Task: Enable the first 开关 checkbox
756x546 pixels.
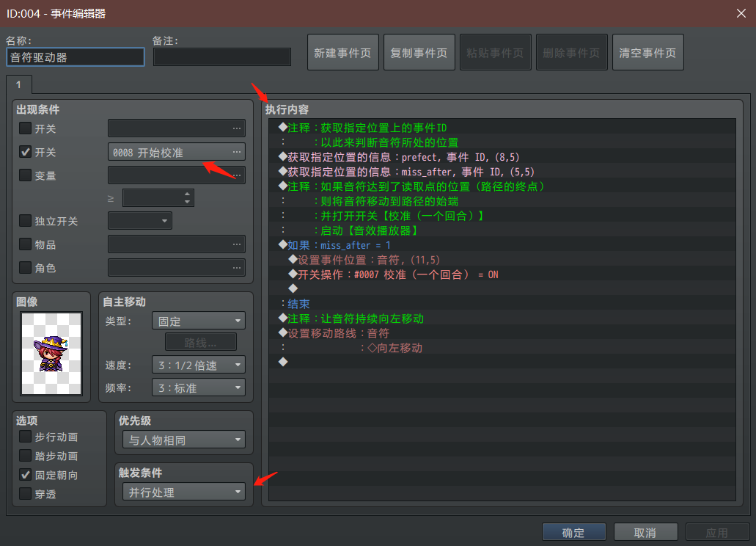Action: (x=25, y=128)
